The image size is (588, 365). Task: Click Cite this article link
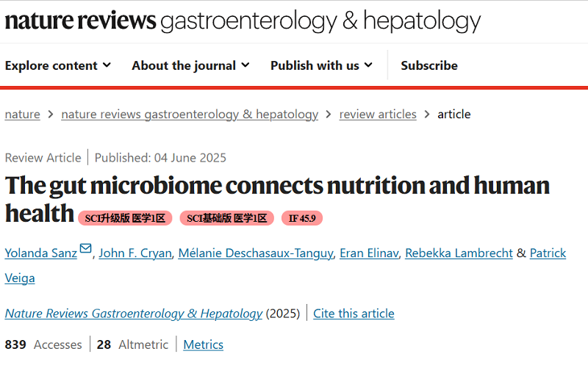point(354,314)
